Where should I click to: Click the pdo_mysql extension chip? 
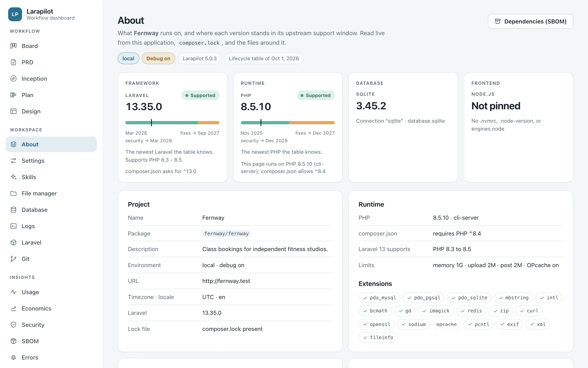[379, 298]
